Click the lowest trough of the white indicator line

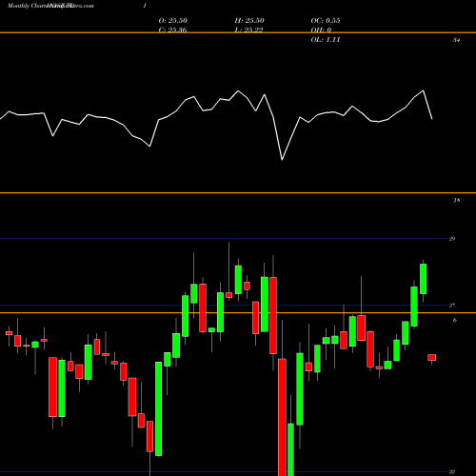282,160
